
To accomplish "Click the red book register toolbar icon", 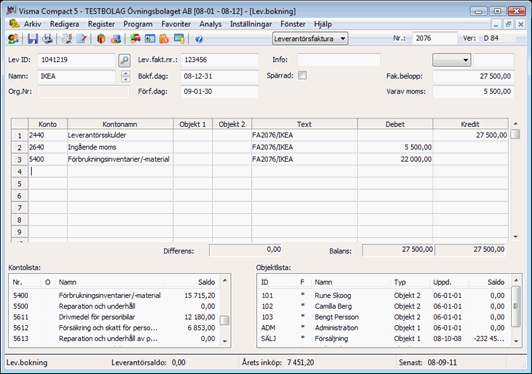I will [101, 39].
